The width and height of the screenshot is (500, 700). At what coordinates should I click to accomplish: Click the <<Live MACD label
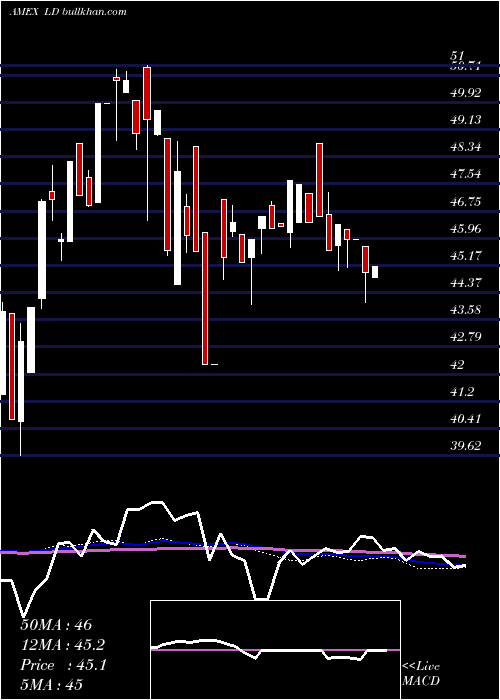(421, 674)
